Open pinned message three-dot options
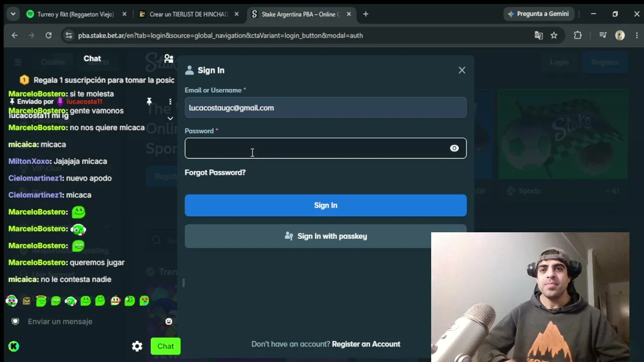644x362 pixels. tap(170, 102)
